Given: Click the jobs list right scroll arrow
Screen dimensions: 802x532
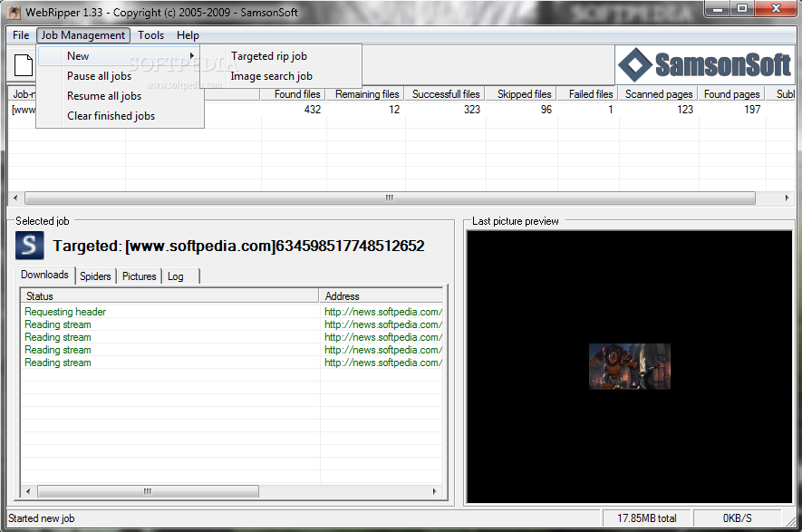Looking at the screenshot, I should pos(787,198).
